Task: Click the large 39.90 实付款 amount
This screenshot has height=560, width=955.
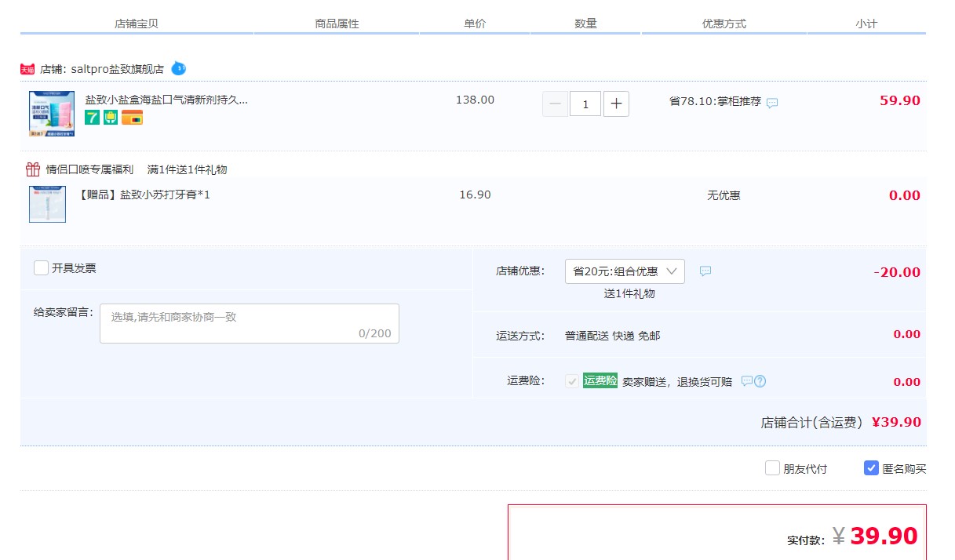Action: 884,536
